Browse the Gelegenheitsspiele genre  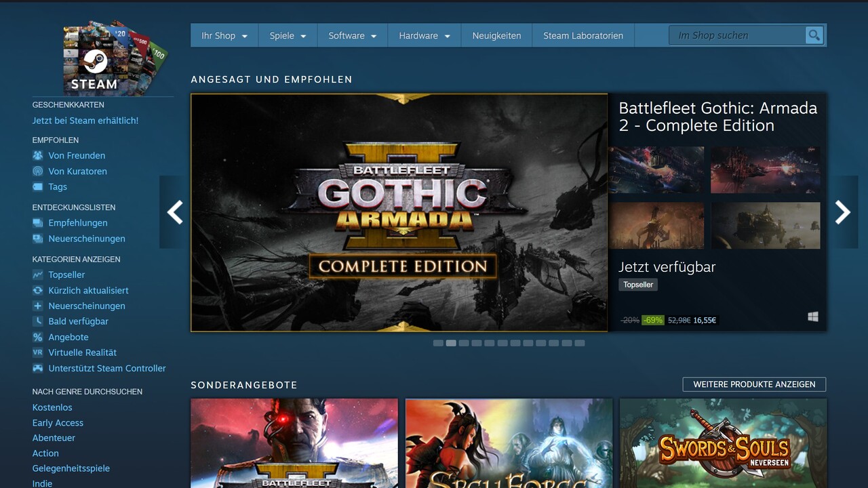click(71, 468)
